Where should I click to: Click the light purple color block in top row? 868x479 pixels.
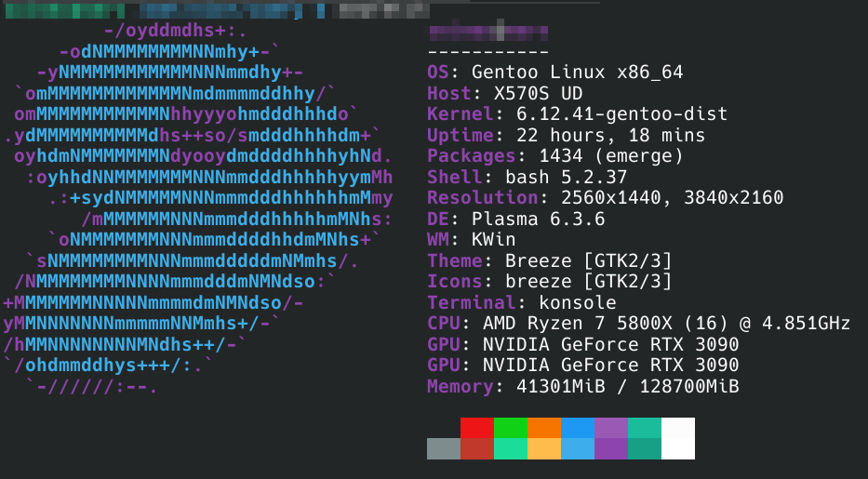click(611, 428)
